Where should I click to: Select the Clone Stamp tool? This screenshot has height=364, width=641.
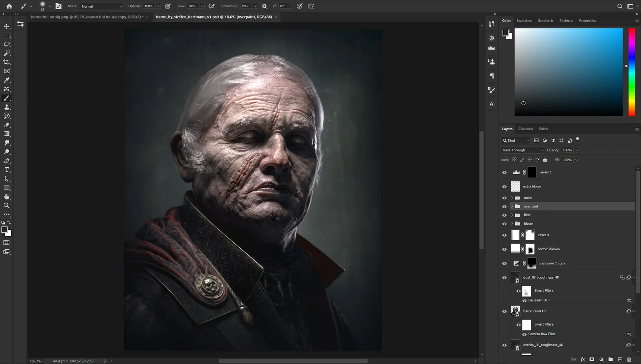(x=6, y=107)
